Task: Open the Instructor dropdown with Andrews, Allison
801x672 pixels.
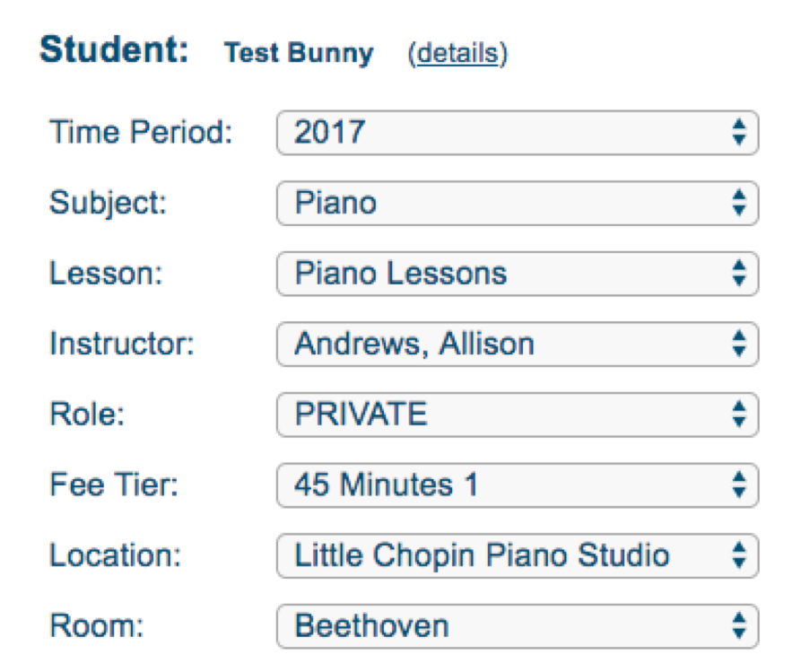Action: click(x=517, y=344)
